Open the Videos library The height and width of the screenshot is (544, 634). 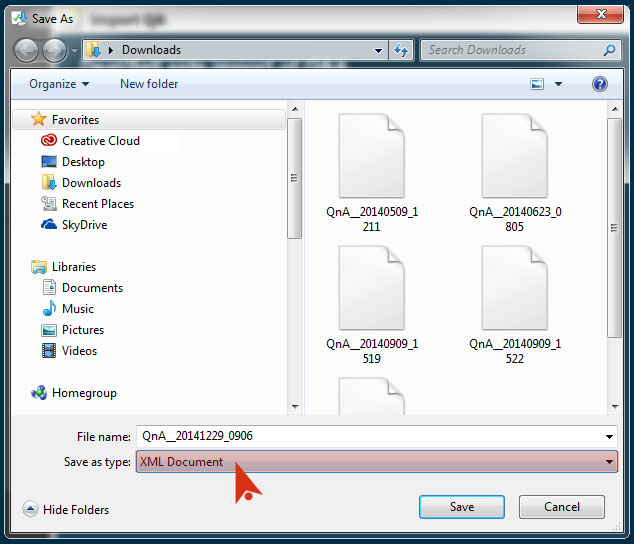[79, 351]
